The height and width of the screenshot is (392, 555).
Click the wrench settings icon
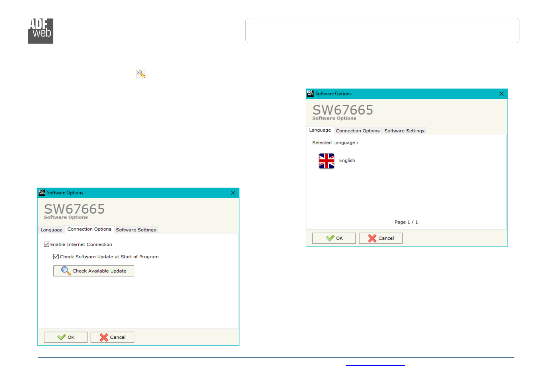click(x=141, y=74)
